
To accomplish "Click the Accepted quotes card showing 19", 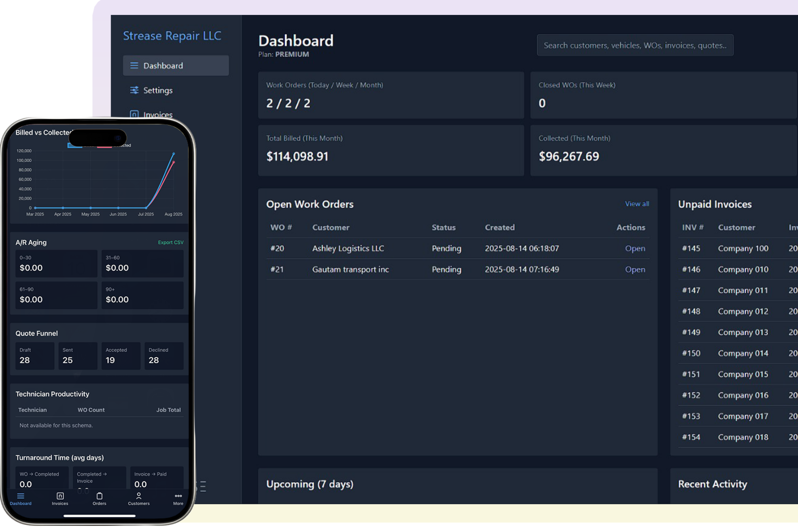I will pos(121,356).
